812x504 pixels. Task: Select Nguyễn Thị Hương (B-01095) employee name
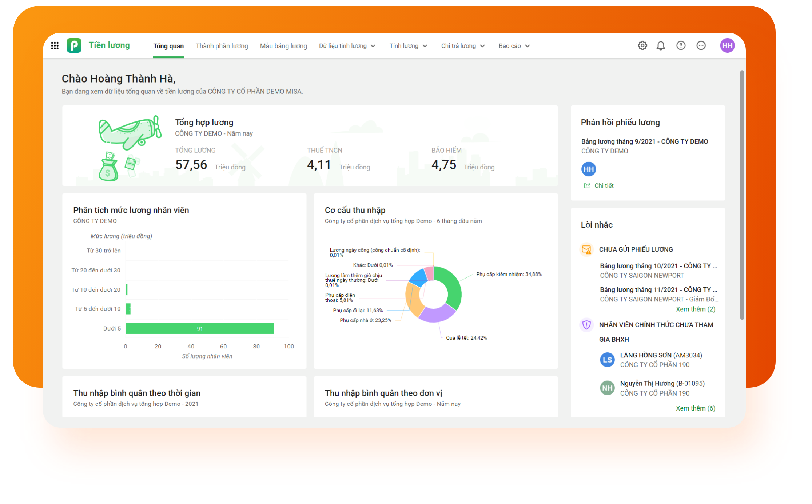[662, 383]
